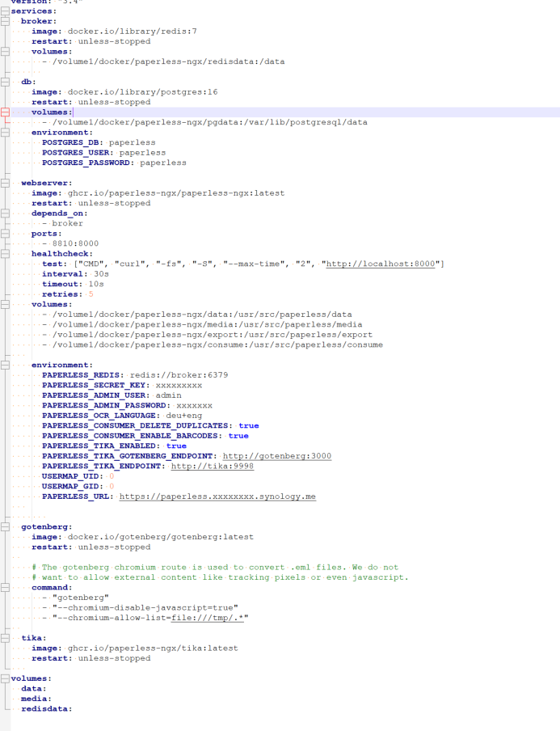Click the tika:latest image value
560x731 pixels.
point(153,649)
